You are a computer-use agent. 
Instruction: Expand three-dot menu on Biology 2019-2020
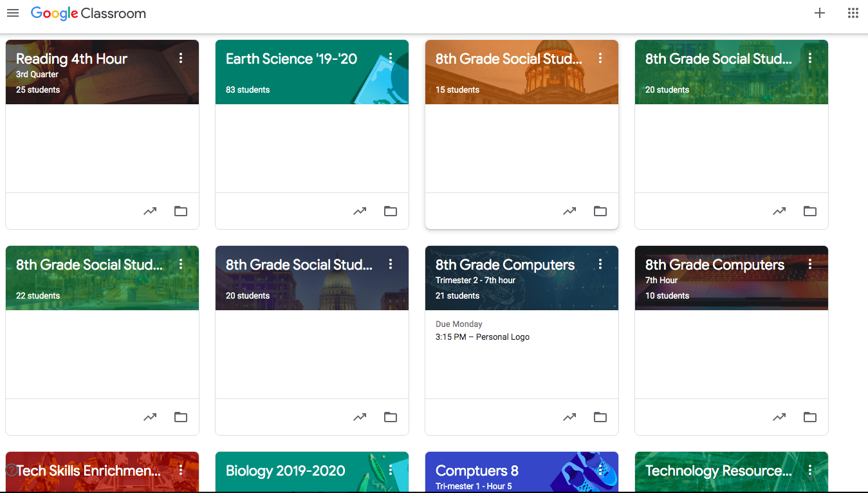[x=391, y=470]
